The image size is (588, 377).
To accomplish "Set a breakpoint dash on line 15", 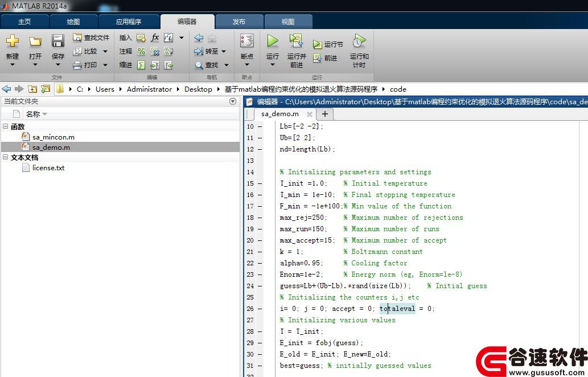I will [x=260, y=183].
